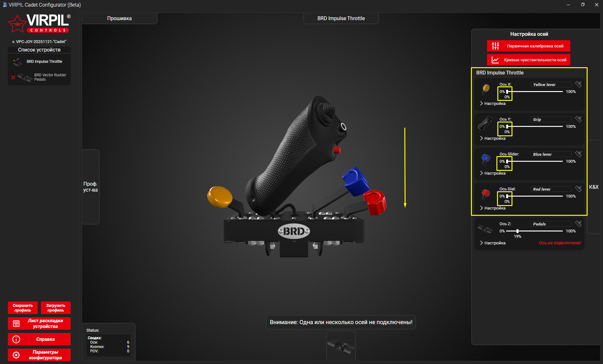The width and height of the screenshot is (603, 364).
Task: Click the axis Z slider handle
Action: point(517,231)
